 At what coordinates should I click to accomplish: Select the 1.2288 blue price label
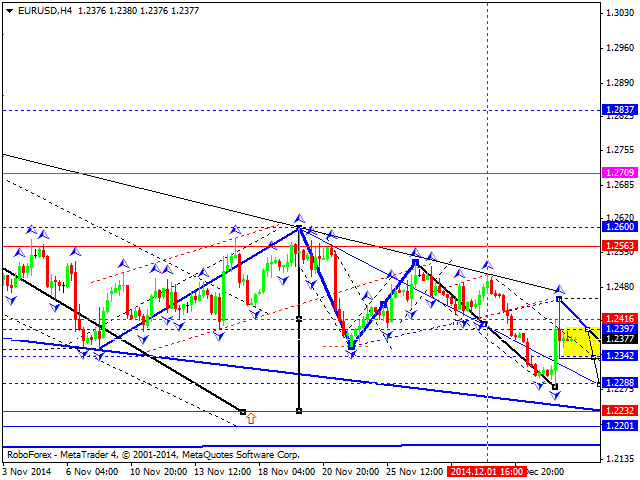617,382
